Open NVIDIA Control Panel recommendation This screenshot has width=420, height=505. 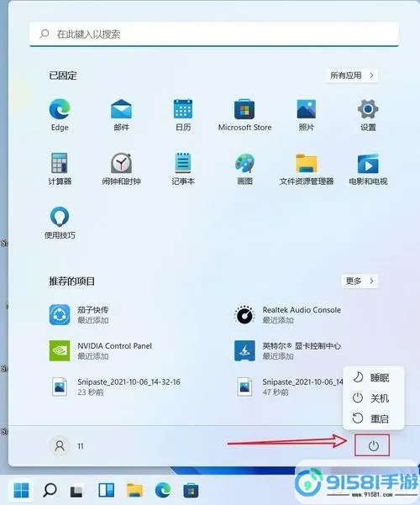(x=101, y=350)
